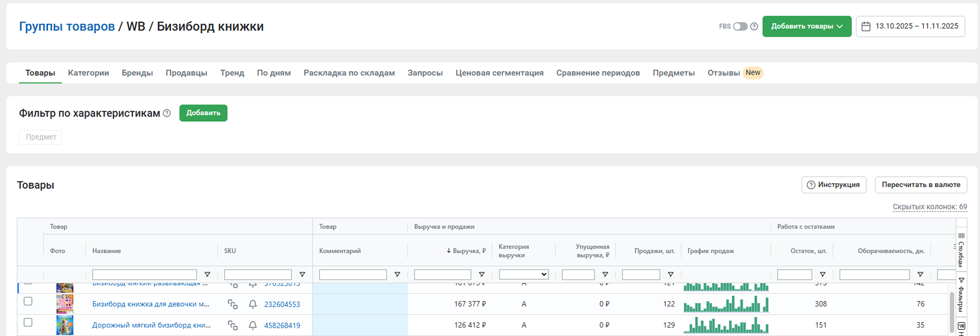
Task: Click filter funnel for Остаток column
Action: point(822,274)
